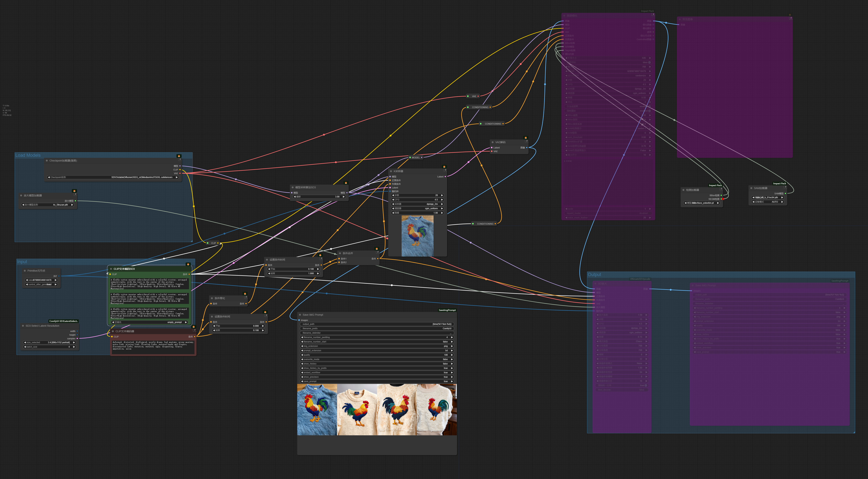Viewport: 868px width, 479px height.
Task: Click the MODEL reroute node
Action: coord(416,157)
